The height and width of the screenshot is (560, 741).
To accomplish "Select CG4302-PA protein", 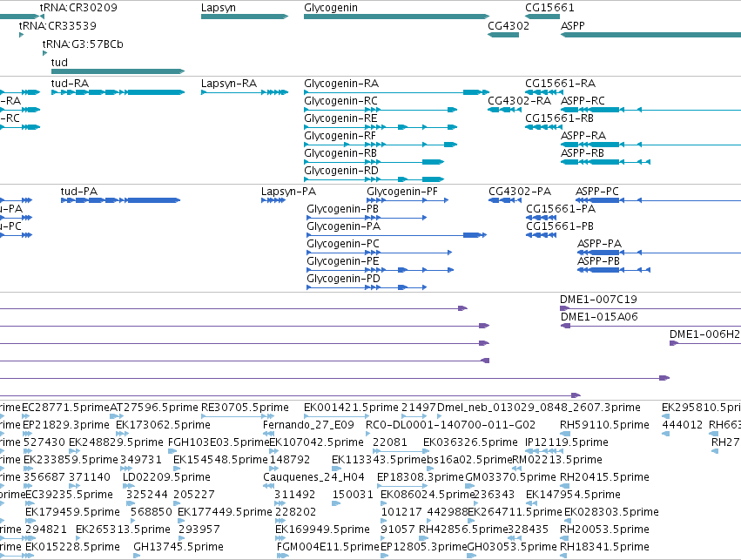I will (x=505, y=200).
